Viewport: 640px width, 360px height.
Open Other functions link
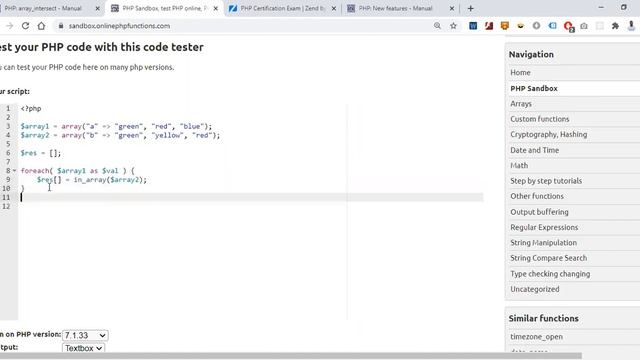click(537, 196)
